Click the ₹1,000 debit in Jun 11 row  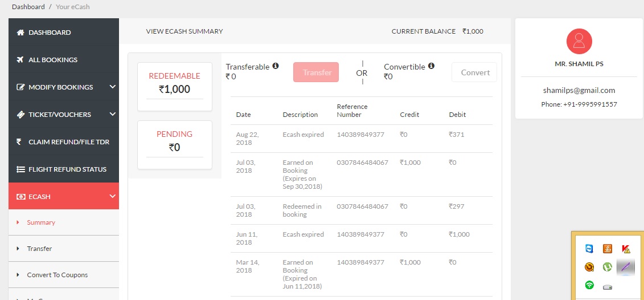point(459,234)
